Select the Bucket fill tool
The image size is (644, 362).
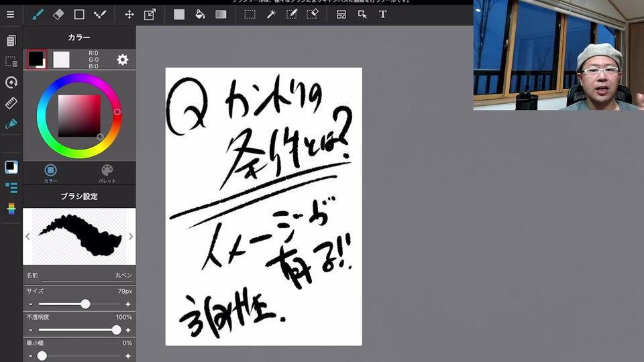pos(200,14)
